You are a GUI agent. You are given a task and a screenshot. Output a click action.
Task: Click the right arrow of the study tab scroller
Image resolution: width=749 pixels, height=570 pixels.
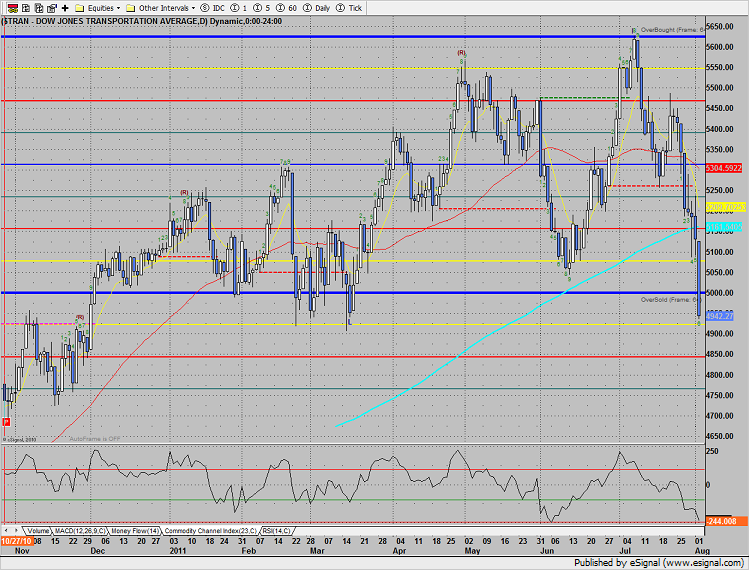pyautogui.click(x=16, y=530)
